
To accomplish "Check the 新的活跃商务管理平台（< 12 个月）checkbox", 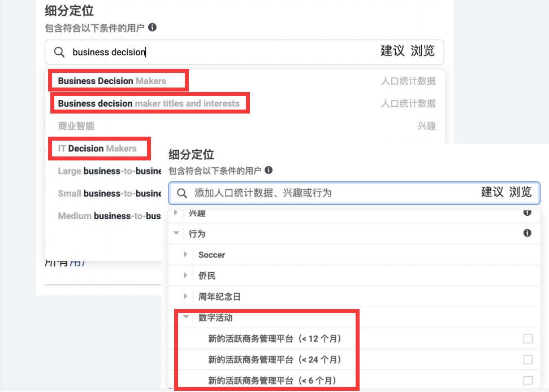I will 528,338.
